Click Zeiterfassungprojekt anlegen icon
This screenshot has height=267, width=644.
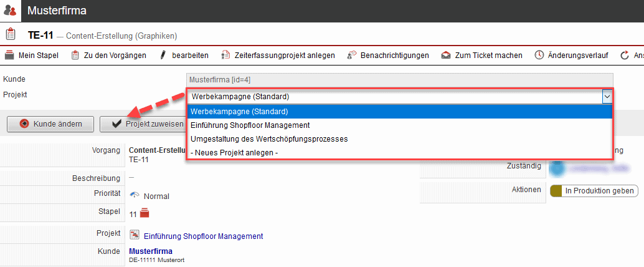click(x=225, y=56)
